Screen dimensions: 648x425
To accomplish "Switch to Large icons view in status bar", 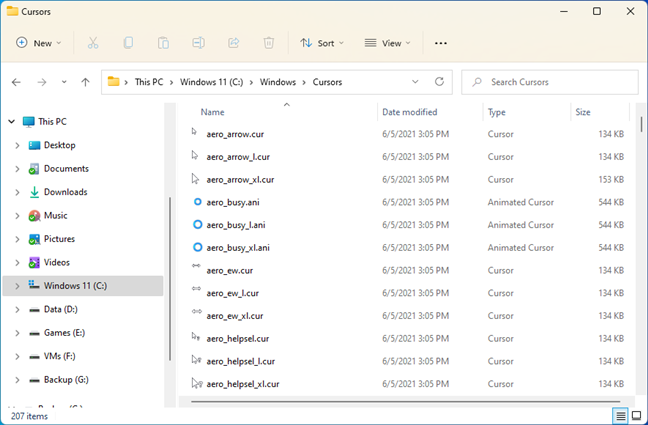I will [x=636, y=416].
